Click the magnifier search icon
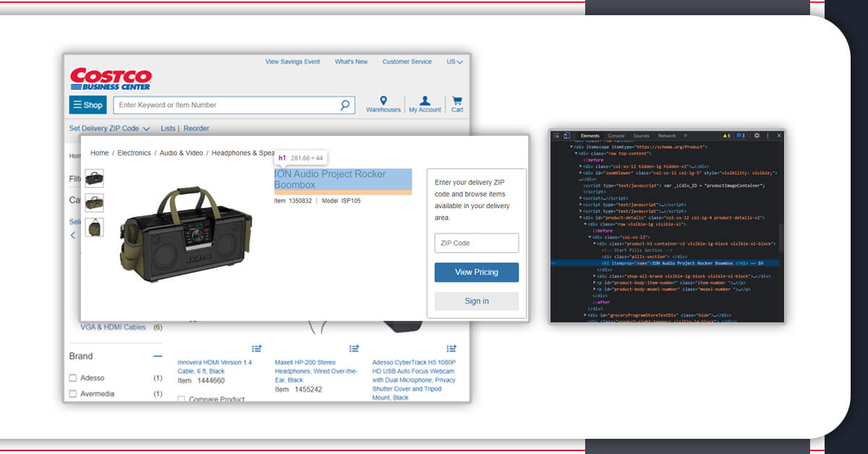This screenshot has width=868, height=454. pyautogui.click(x=345, y=105)
